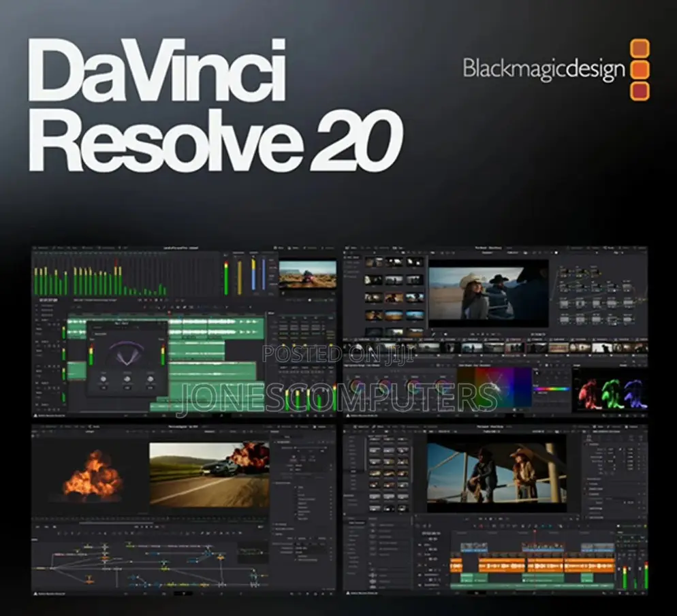Click the red playhead marker in the Fairlight timeline
Screen dimensions: 677x616
pos(169,312)
